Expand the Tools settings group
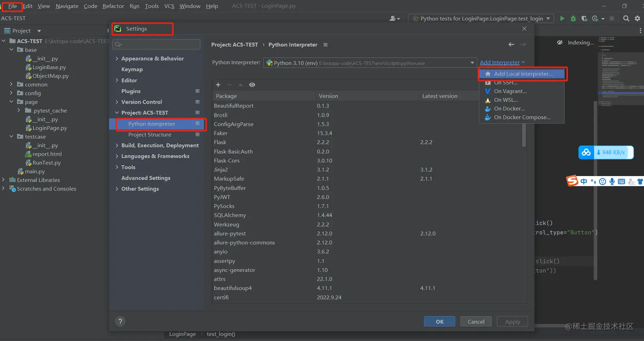 tap(117, 168)
